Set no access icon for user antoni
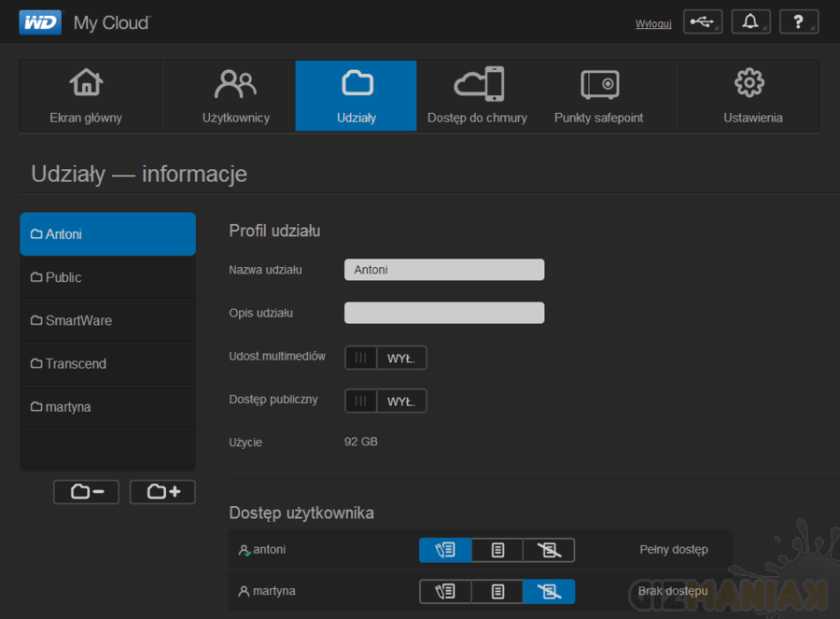Image resolution: width=840 pixels, height=619 pixels. pyautogui.click(x=549, y=551)
